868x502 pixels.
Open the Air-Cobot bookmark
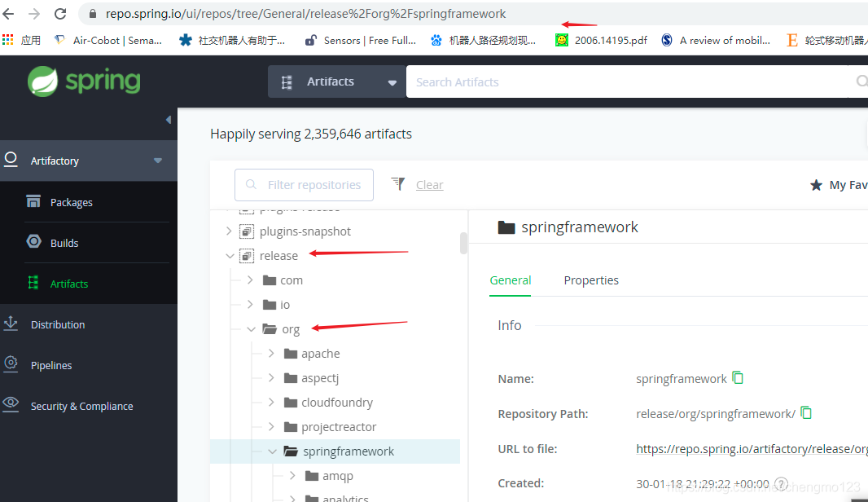[108, 40]
